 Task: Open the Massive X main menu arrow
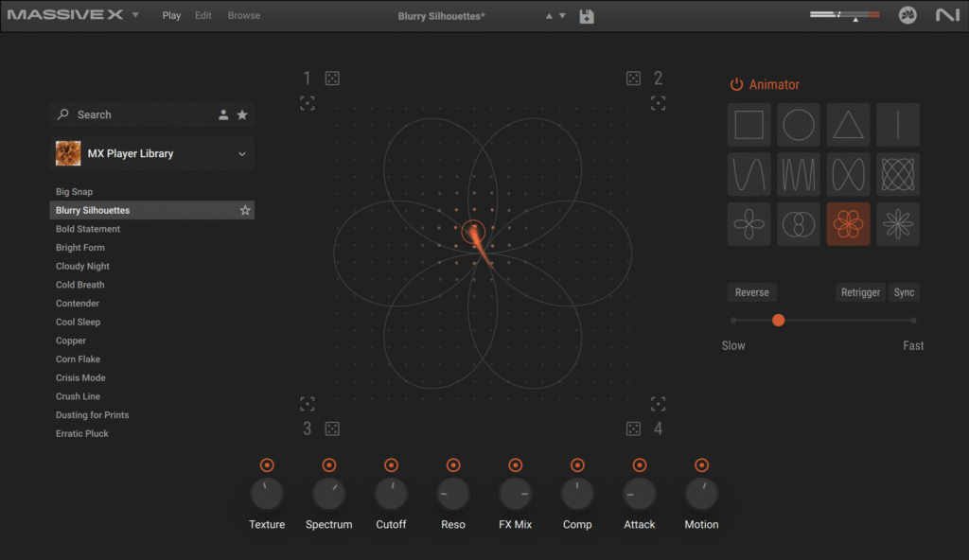(x=135, y=15)
